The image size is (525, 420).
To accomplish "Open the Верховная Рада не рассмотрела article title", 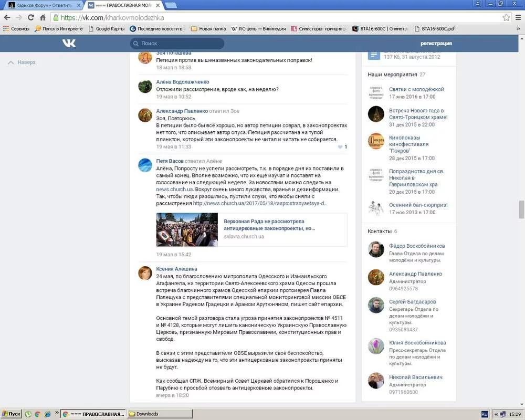I will 269,225.
